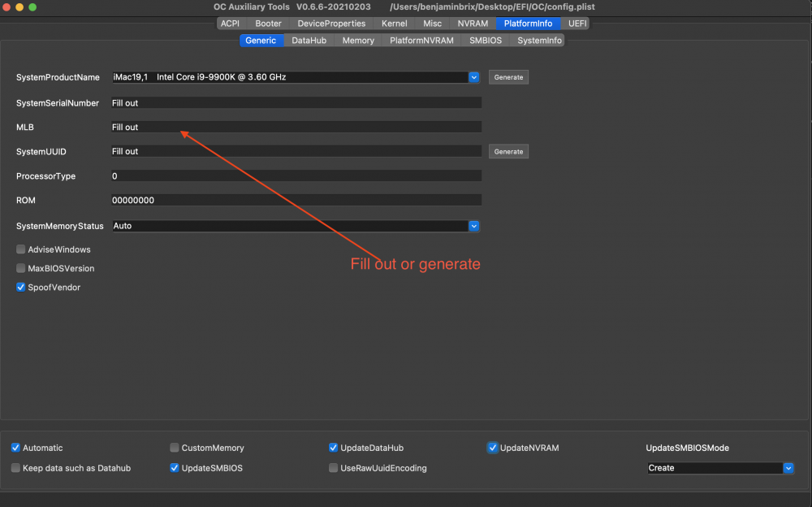This screenshot has height=507, width=812.
Task: Open the DataHub sub-tab
Action: (x=309, y=41)
